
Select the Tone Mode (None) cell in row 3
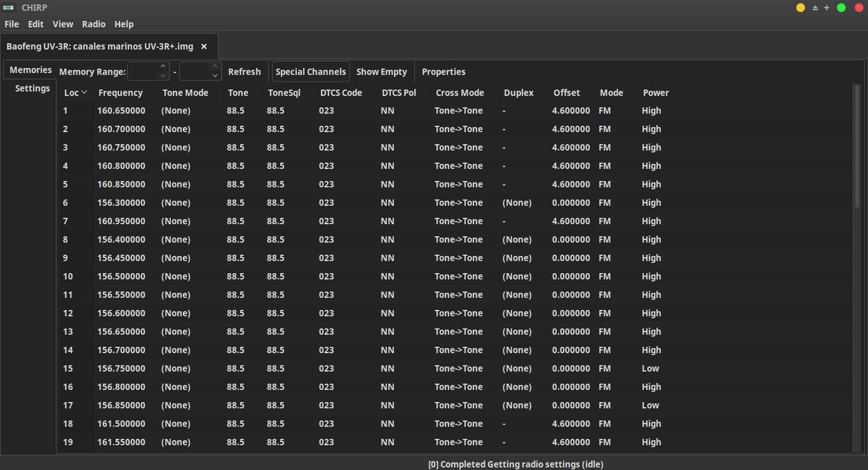click(x=176, y=147)
